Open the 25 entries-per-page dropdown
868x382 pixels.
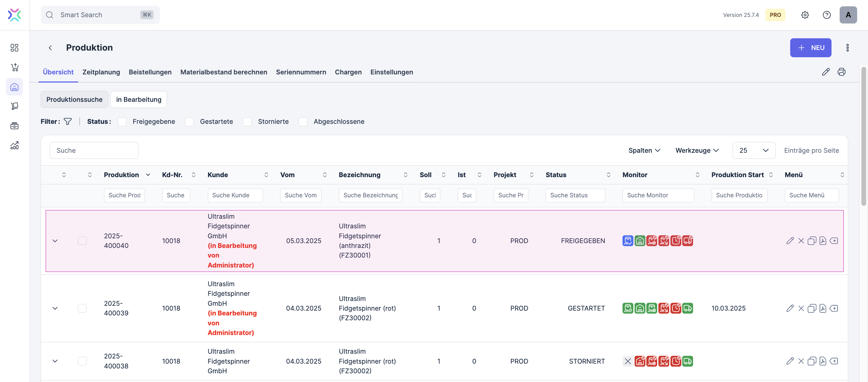753,150
